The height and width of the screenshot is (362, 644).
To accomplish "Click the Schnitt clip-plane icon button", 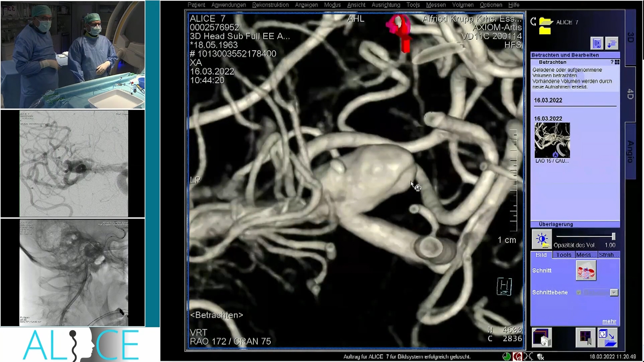I will tap(586, 271).
